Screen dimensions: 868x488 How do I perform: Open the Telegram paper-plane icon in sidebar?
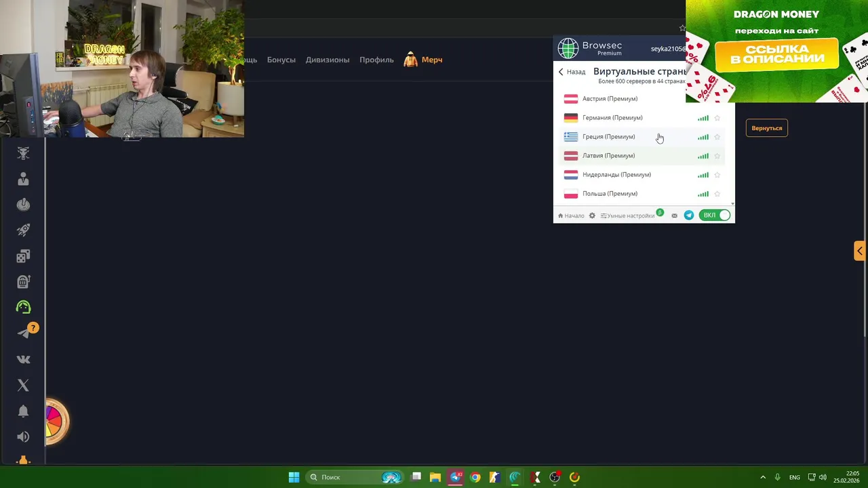(23, 333)
